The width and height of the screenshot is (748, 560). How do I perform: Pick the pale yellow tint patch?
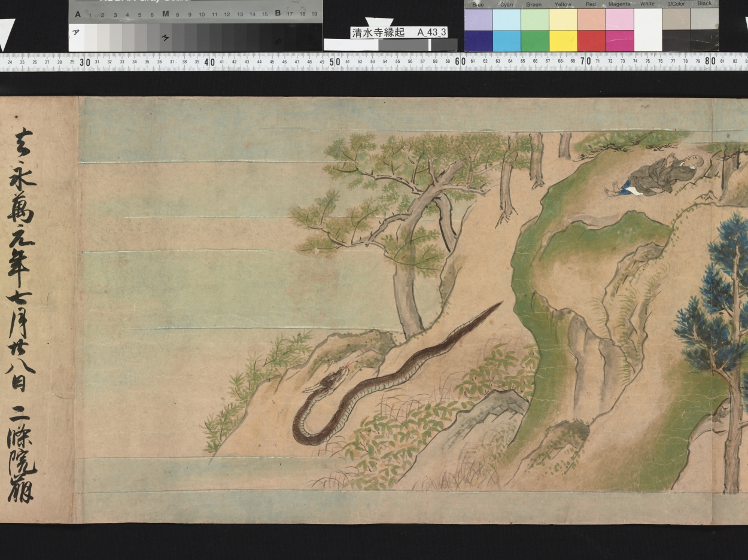(563, 19)
